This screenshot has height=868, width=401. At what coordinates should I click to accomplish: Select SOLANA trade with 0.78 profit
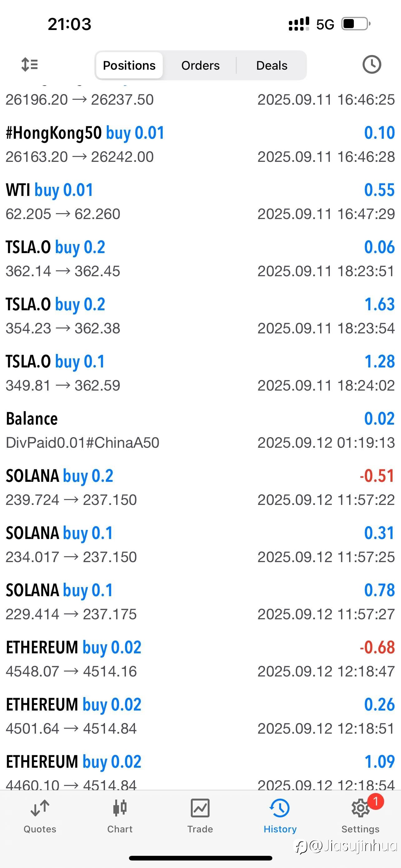[200, 601]
